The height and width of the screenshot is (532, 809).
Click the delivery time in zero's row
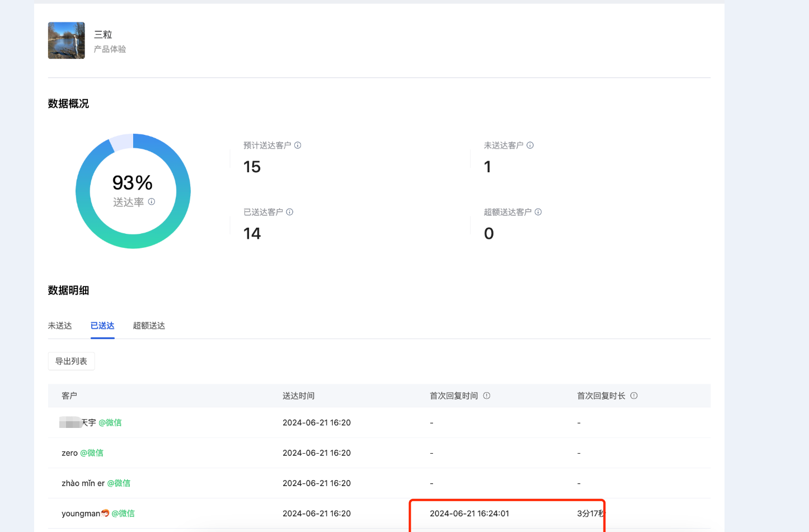317,453
